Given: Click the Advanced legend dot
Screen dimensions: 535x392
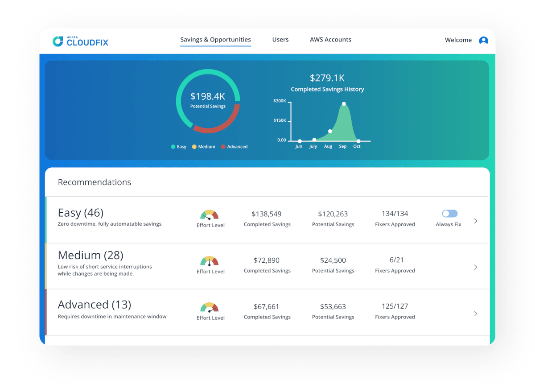Looking at the screenshot, I should [223, 146].
